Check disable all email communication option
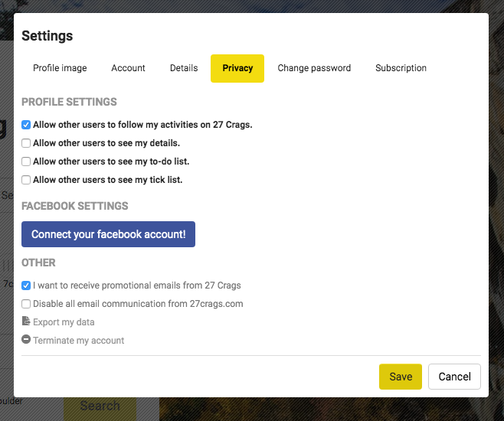This screenshot has width=504, height=421. pos(26,304)
